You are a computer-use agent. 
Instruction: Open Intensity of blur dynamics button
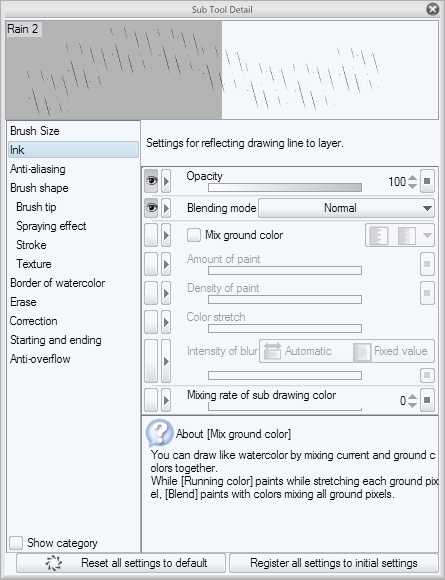[427, 375]
